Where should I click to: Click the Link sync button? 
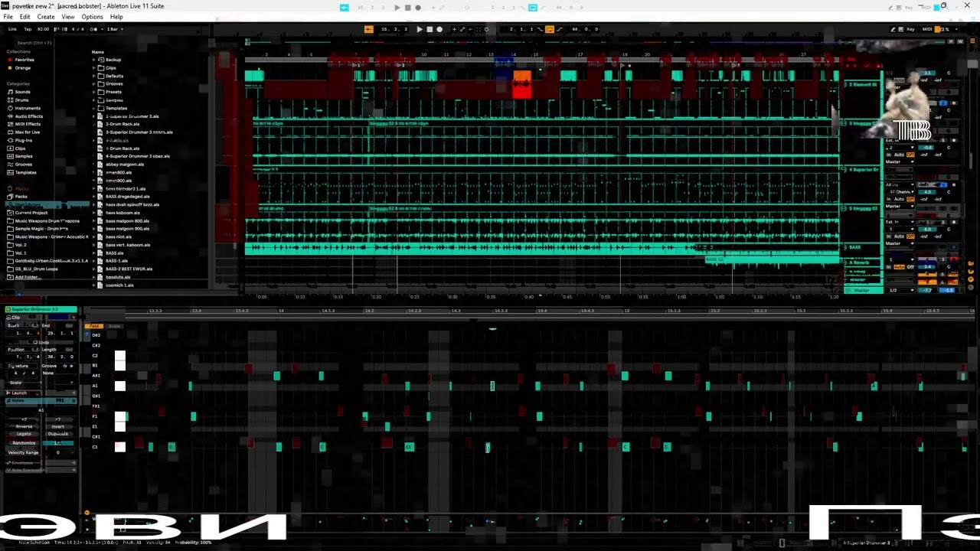(12, 29)
